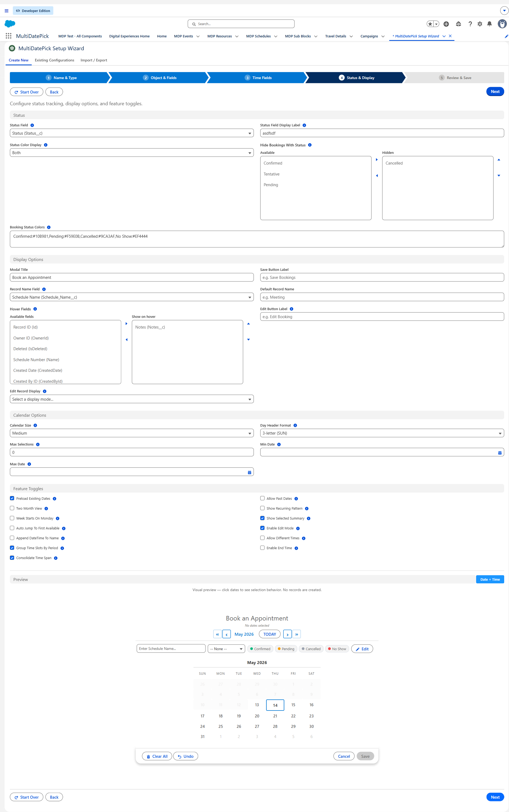Open the Setup gear icon
Viewport: 509px width, 812px height.
pos(480,24)
